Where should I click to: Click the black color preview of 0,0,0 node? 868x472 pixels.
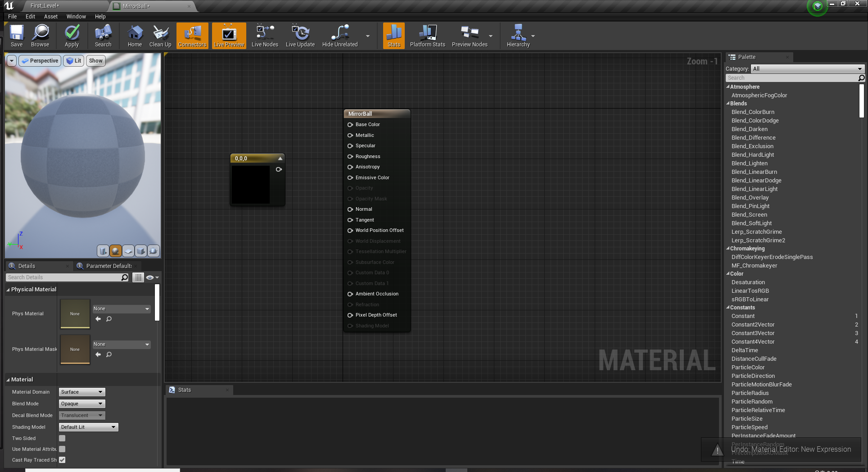click(x=251, y=185)
